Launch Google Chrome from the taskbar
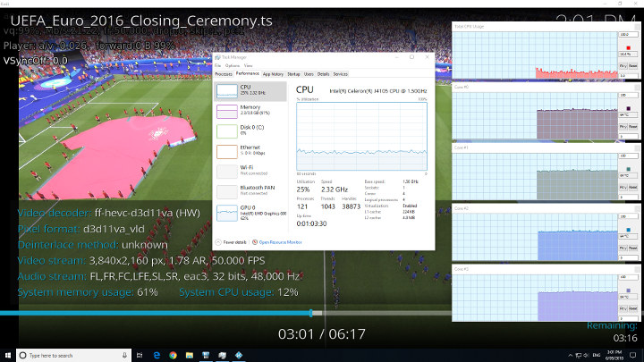The width and height of the screenshot is (644, 362). [x=173, y=356]
